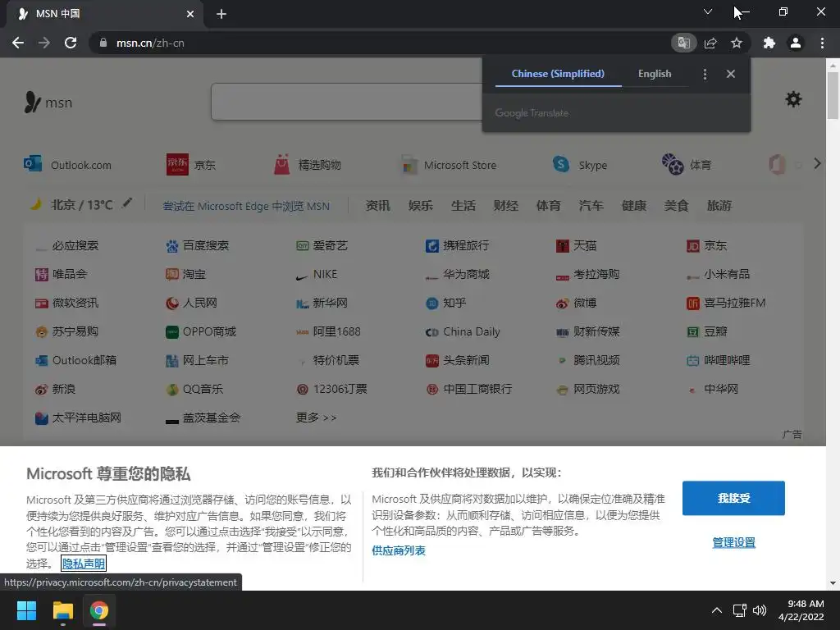Show hidden system tray icons
The width and height of the screenshot is (840, 630).
tap(717, 610)
